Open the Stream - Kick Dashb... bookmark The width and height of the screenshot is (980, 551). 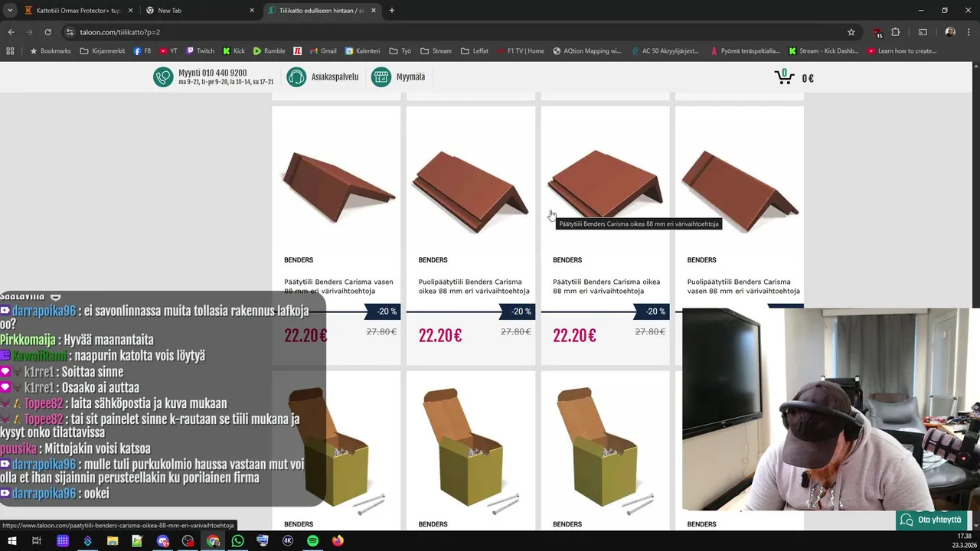823,51
